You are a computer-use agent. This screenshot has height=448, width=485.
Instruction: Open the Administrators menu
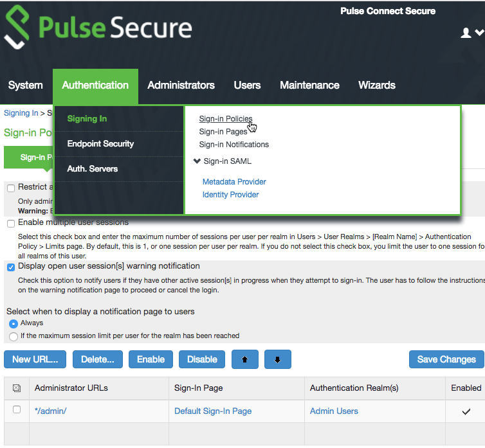pyautogui.click(x=181, y=85)
